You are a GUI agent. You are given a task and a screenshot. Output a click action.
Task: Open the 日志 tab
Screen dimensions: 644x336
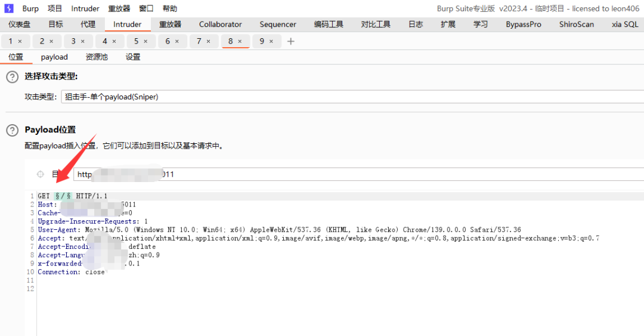click(416, 24)
